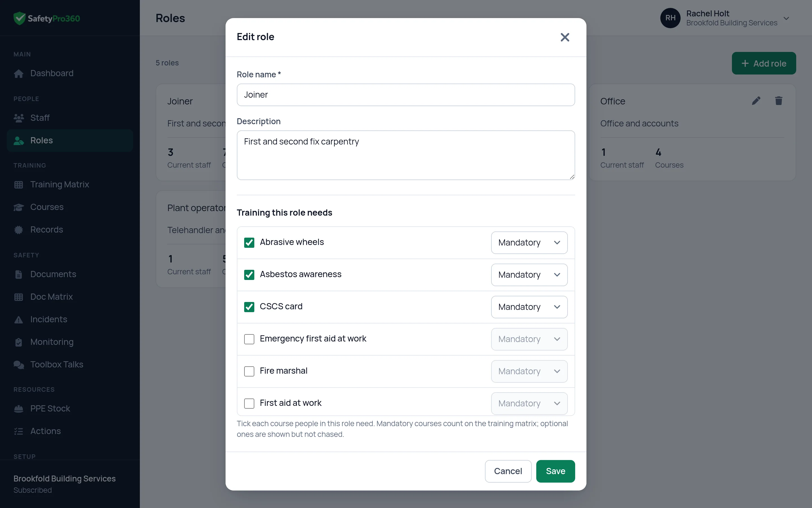The height and width of the screenshot is (508, 812).
Task: Click into the Role name field
Action: 406,95
